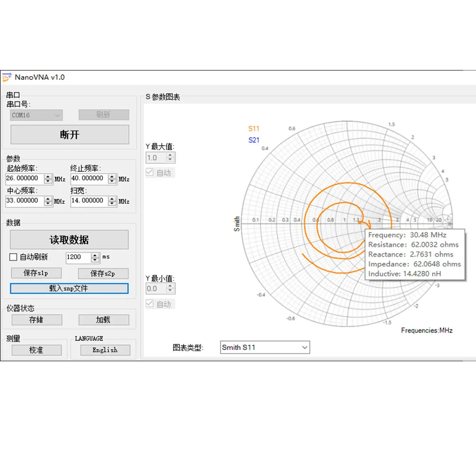Increase Y min with up arrow
Image resolution: width=476 pixels, height=476 pixels.
coord(170,286)
